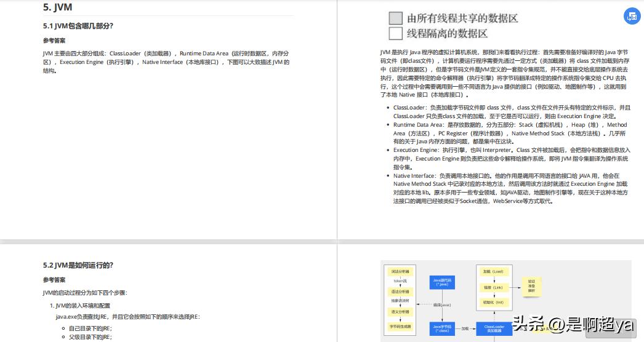Screen dimensions: 644x342
Task: Click the '验证 准备 解析' sticky note
Action: (x=531, y=286)
